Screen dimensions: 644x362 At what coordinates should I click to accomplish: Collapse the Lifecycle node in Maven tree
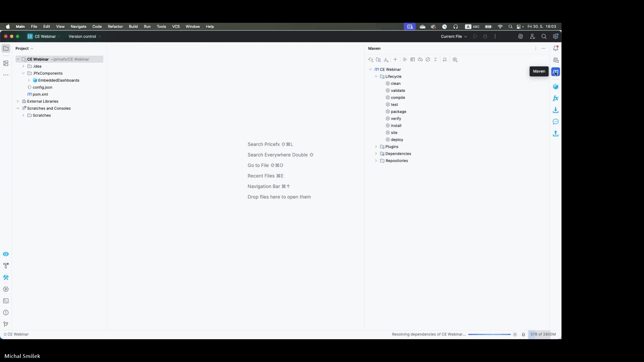[376, 76]
